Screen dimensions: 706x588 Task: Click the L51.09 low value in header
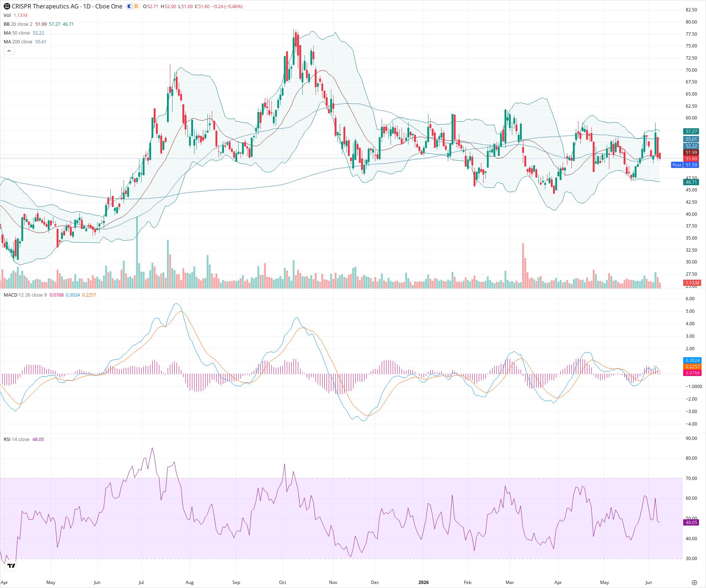click(186, 6)
